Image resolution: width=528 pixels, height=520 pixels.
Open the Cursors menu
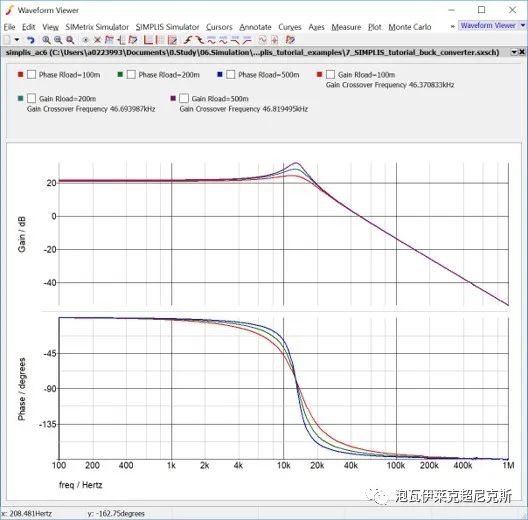click(219, 27)
